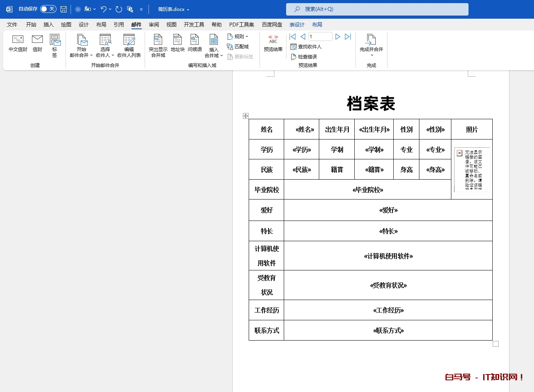
Task: Open the 开始邮件合并 start mail merge dropdown
Action: click(x=81, y=45)
